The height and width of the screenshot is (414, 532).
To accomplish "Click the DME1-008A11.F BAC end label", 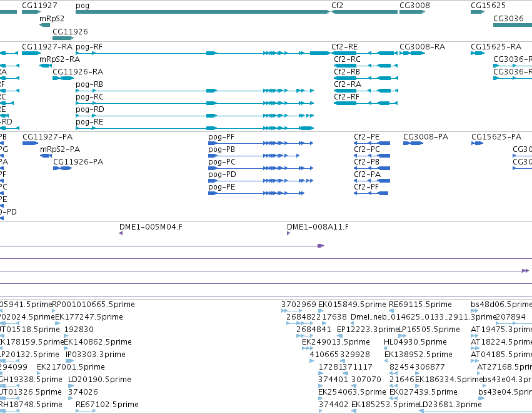I will (318, 227).
